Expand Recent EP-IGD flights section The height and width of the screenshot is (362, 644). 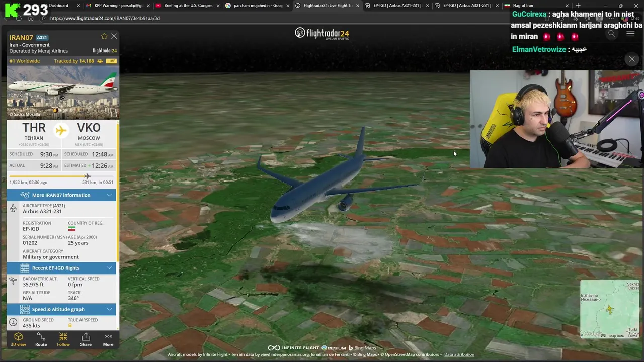pos(61,268)
